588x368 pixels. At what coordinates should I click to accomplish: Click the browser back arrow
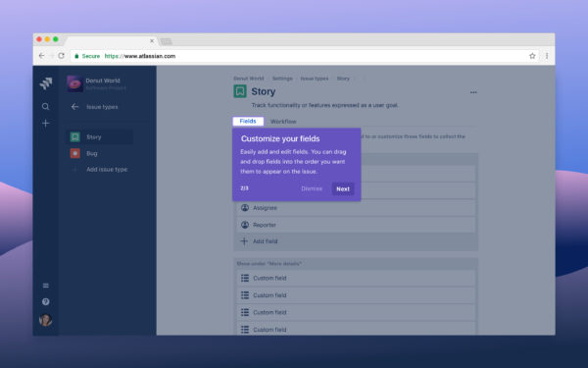(41, 56)
